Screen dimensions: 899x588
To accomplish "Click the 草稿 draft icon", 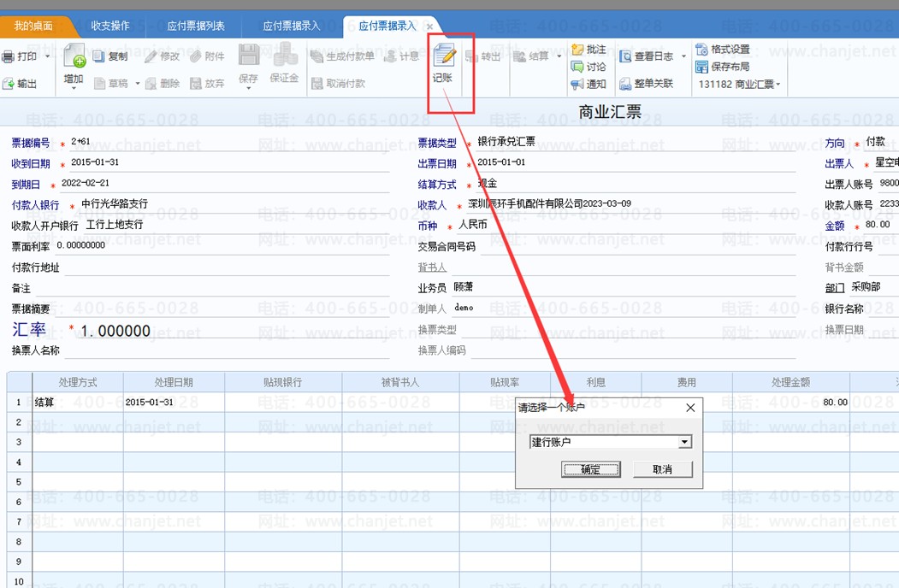I will tap(100, 84).
